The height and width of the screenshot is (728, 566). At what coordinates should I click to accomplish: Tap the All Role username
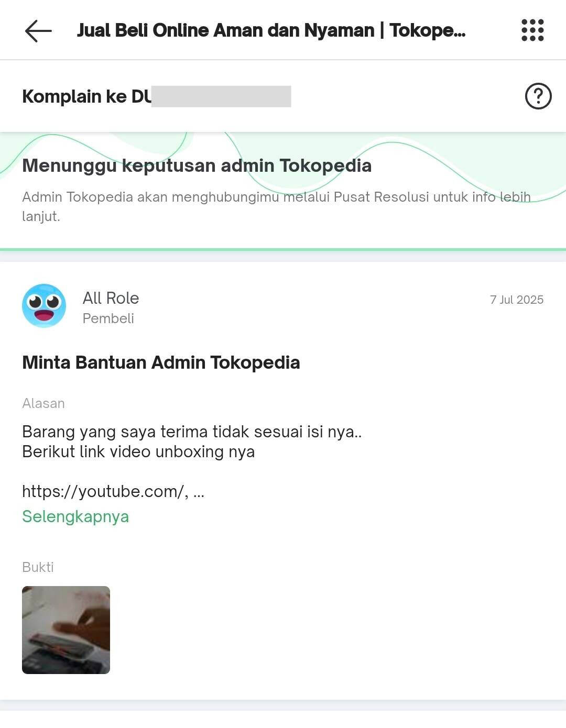(111, 298)
